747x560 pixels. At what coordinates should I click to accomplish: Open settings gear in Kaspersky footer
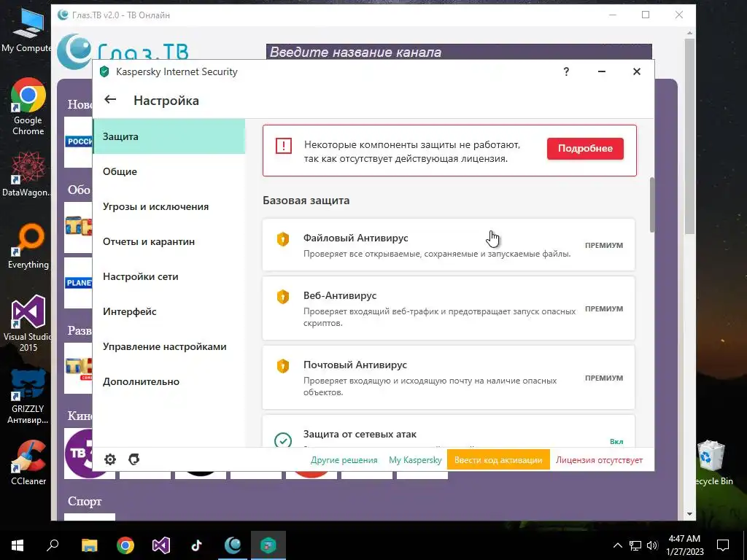click(x=110, y=459)
